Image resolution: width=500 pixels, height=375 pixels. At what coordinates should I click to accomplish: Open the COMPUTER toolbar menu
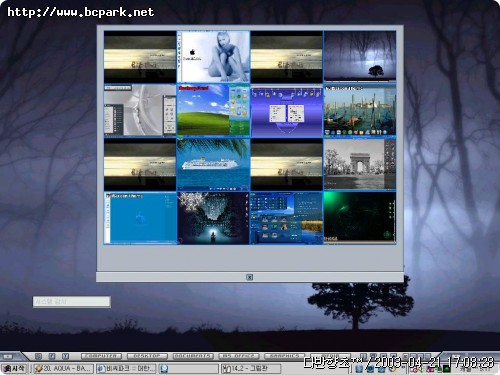101,356
